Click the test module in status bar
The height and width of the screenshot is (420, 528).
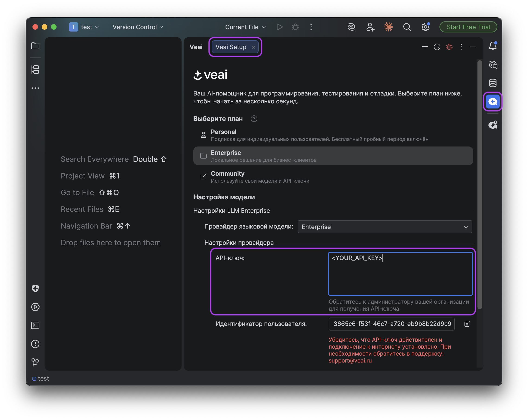tap(41, 379)
